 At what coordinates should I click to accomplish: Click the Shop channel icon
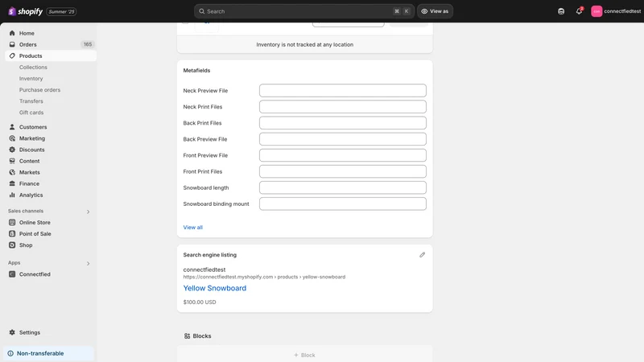(x=12, y=245)
